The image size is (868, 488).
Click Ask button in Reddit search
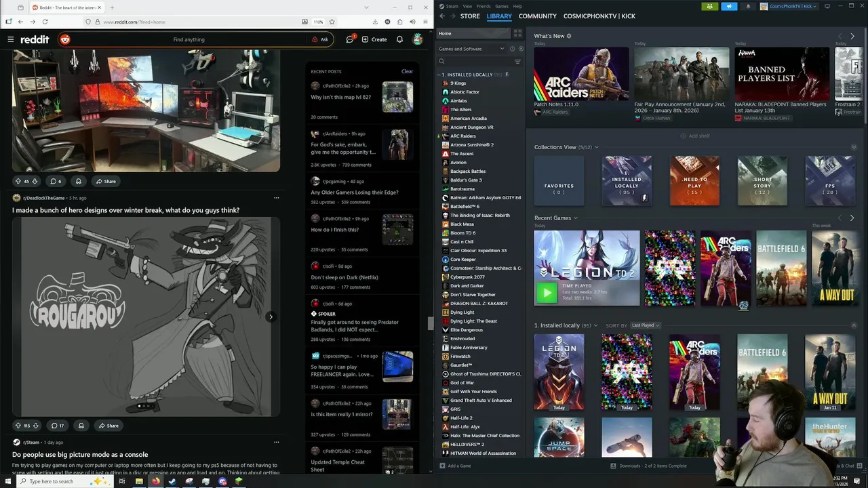pyautogui.click(x=320, y=39)
